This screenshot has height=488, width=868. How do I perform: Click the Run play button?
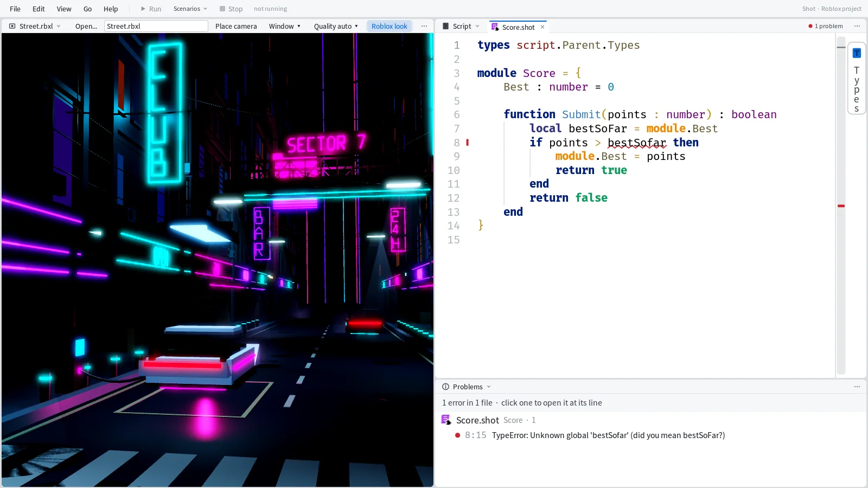[x=151, y=9]
